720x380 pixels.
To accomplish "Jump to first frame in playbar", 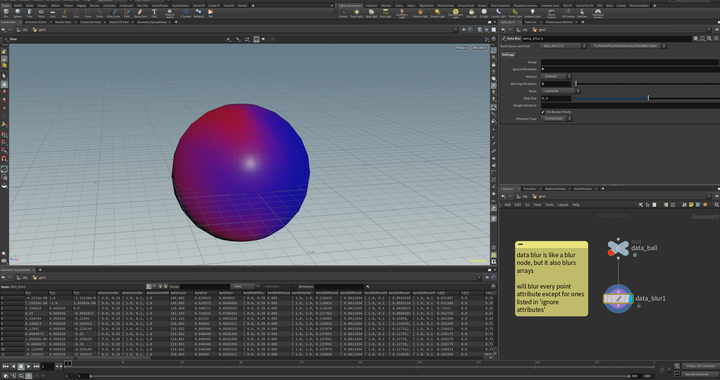I will click(x=6, y=367).
